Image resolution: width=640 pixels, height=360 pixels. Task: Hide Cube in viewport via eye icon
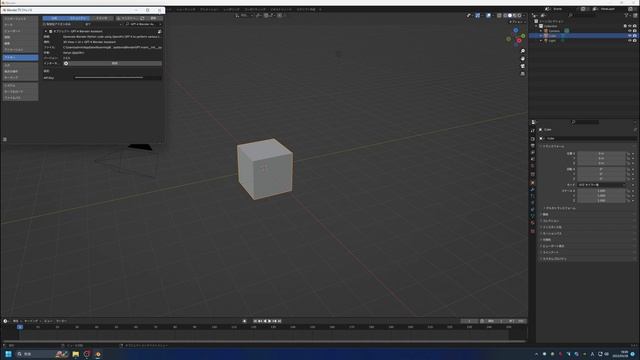(x=630, y=36)
